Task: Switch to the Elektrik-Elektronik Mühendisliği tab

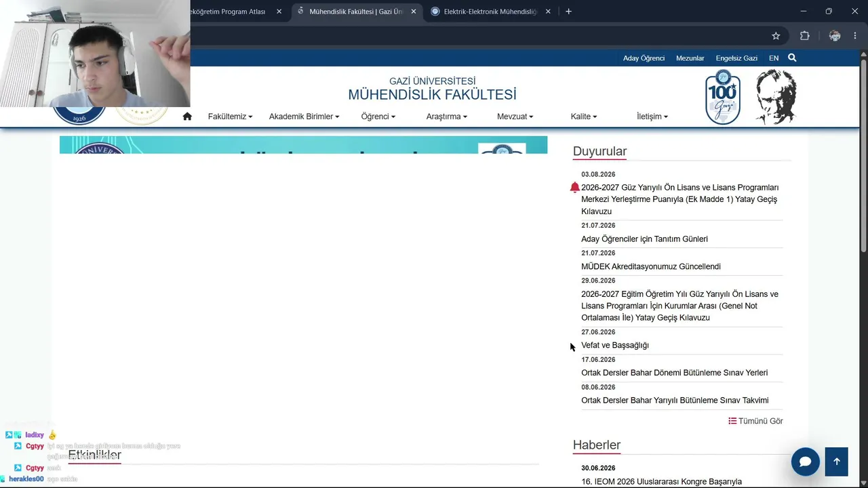Action: 492,12
